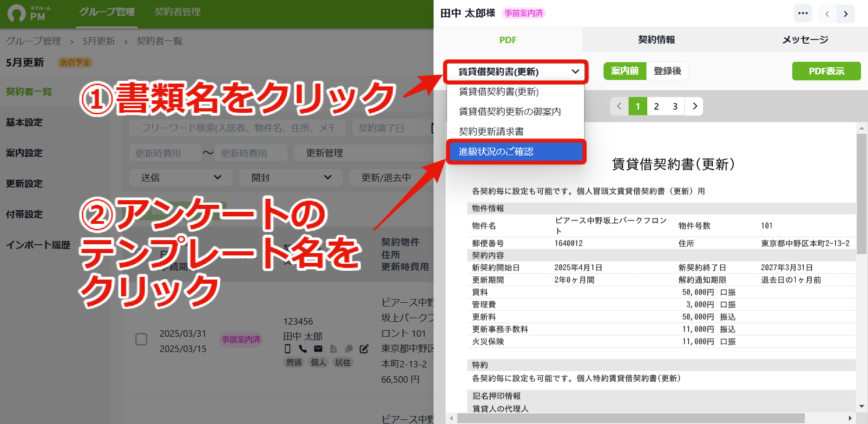Focus the フリーワード検索 search field
868x424 pixels.
point(237,128)
